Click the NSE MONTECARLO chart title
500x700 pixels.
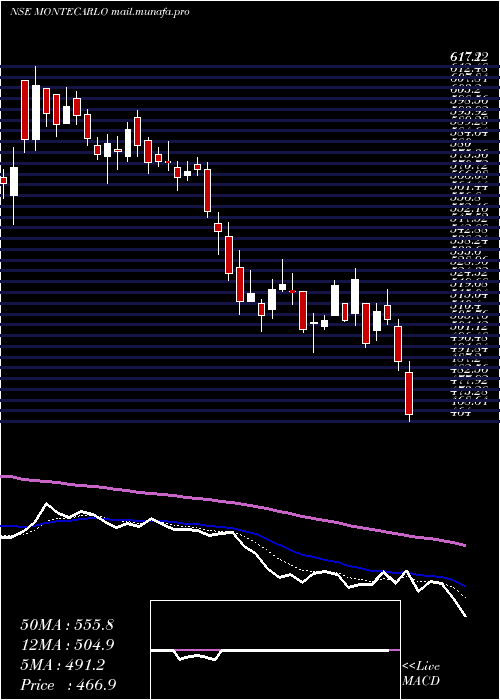click(x=58, y=12)
